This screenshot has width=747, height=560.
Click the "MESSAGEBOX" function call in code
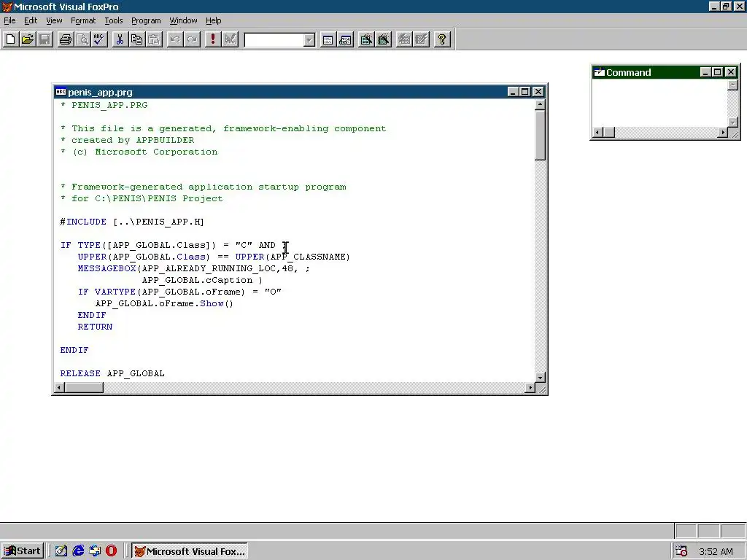tap(107, 268)
